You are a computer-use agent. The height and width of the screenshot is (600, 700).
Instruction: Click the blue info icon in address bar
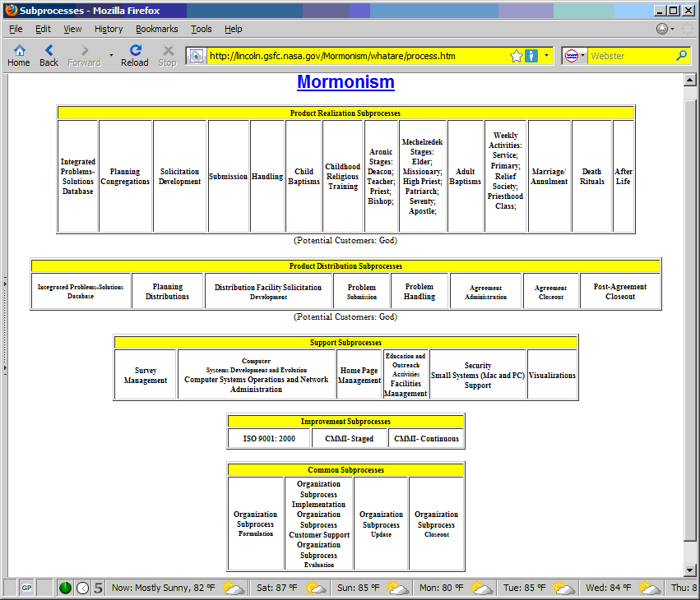(x=531, y=56)
